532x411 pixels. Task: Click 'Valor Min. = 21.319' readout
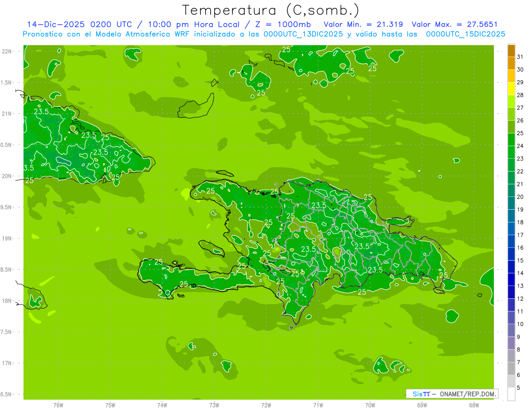point(363,24)
